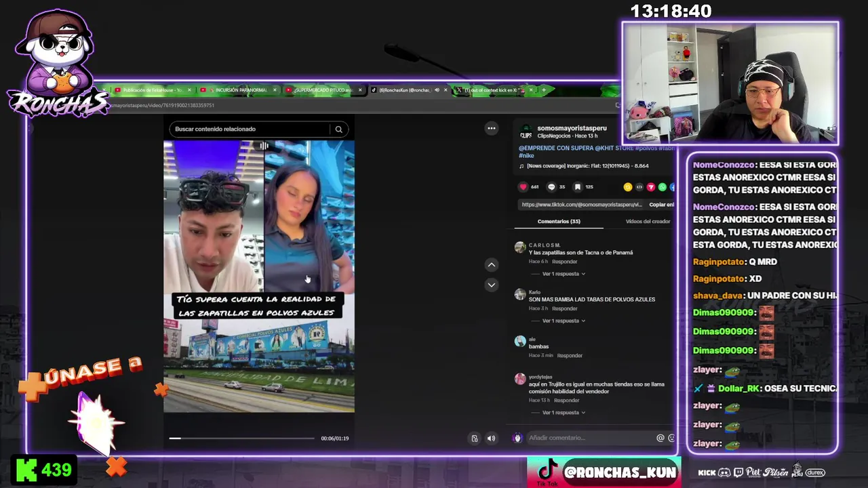Mute the RonchasKun tab audio icon
Screen dimensions: 868x488
coord(437,90)
